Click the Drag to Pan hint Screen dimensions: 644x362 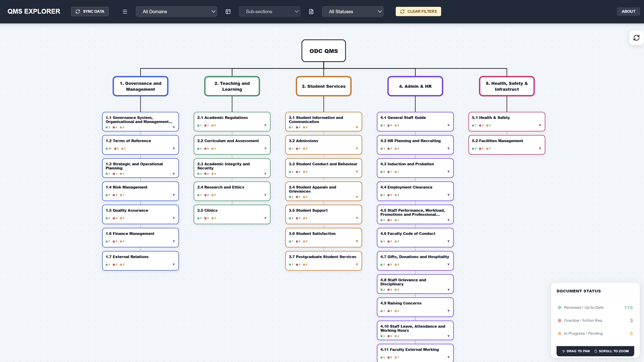576,351
